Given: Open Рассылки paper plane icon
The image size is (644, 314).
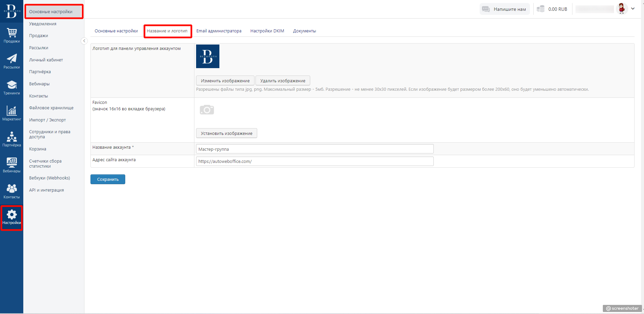Looking at the screenshot, I should point(11,59).
